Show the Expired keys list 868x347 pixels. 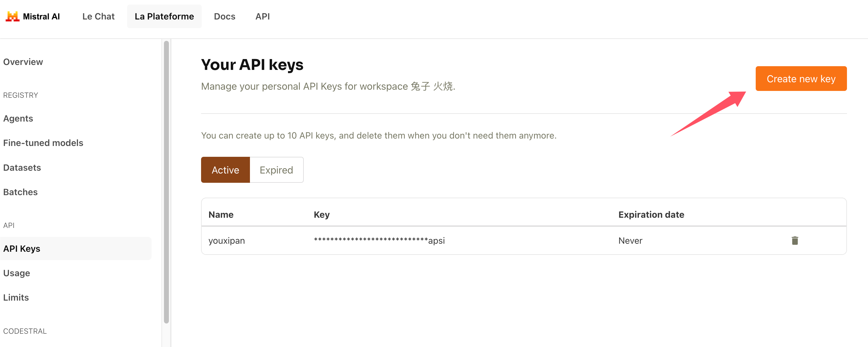276,170
